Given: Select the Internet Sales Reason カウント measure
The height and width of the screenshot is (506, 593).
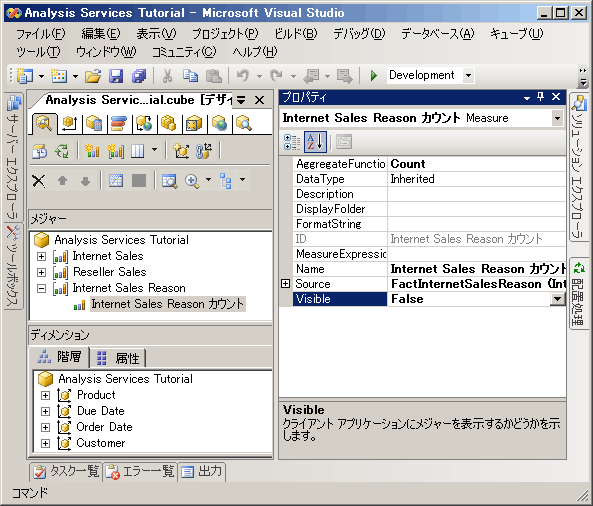Looking at the screenshot, I should [168, 304].
